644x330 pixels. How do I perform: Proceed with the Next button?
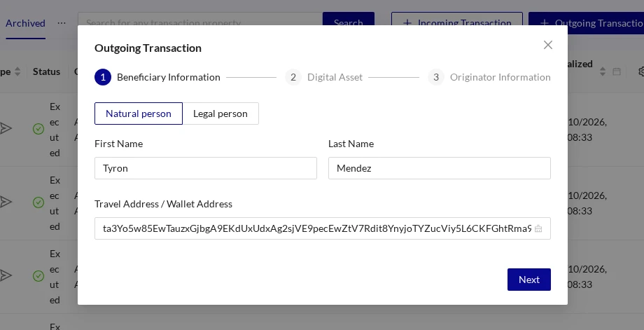529,280
